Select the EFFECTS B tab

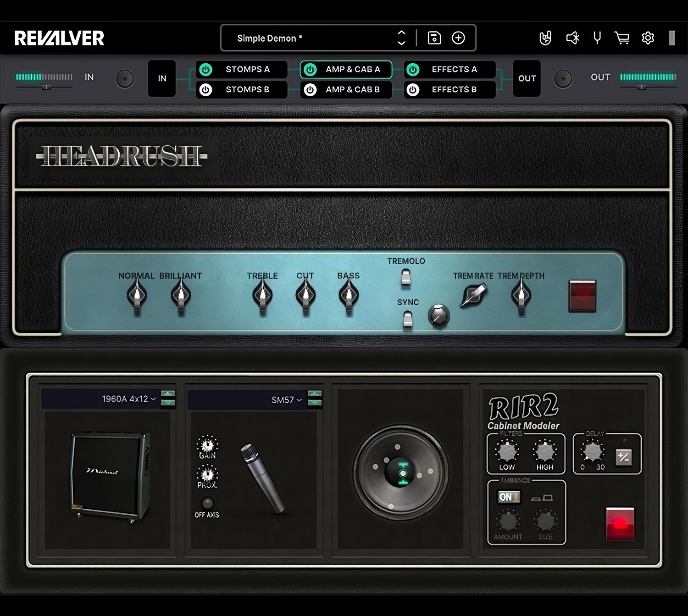(x=455, y=90)
